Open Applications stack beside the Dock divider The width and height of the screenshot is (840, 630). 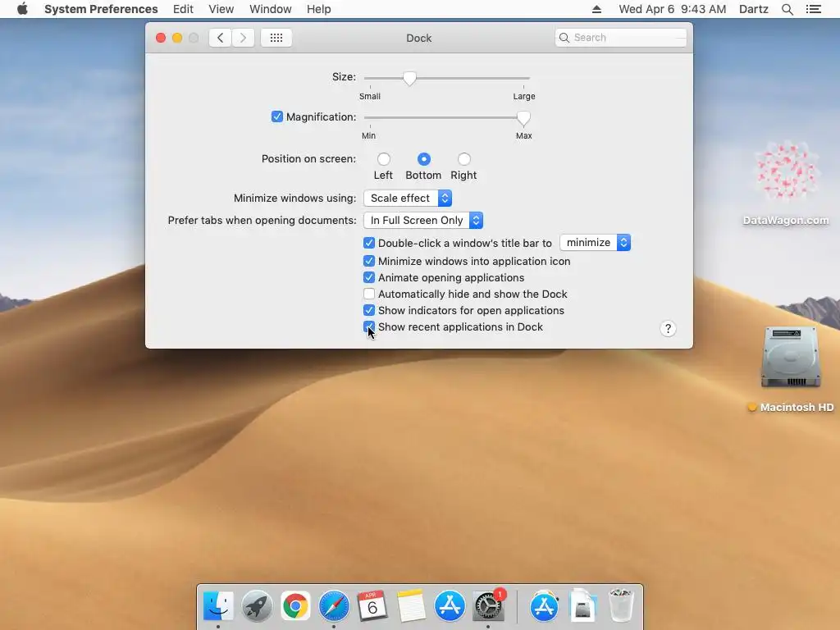click(544, 606)
